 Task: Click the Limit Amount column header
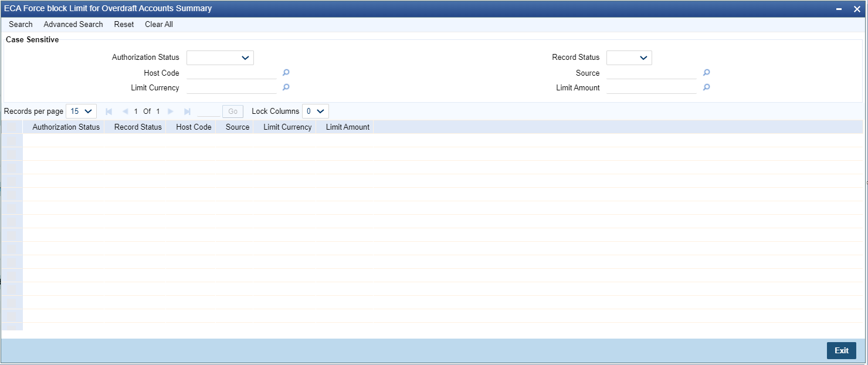click(x=348, y=127)
